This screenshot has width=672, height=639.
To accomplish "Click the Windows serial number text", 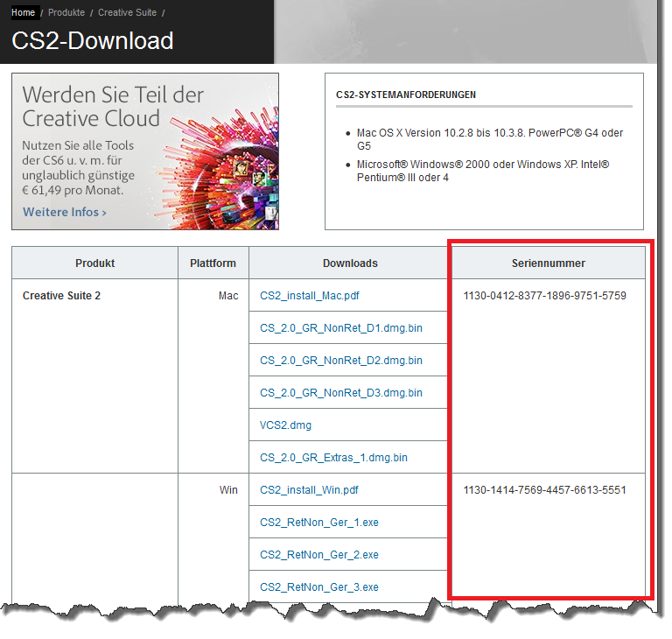I will pyautogui.click(x=544, y=490).
